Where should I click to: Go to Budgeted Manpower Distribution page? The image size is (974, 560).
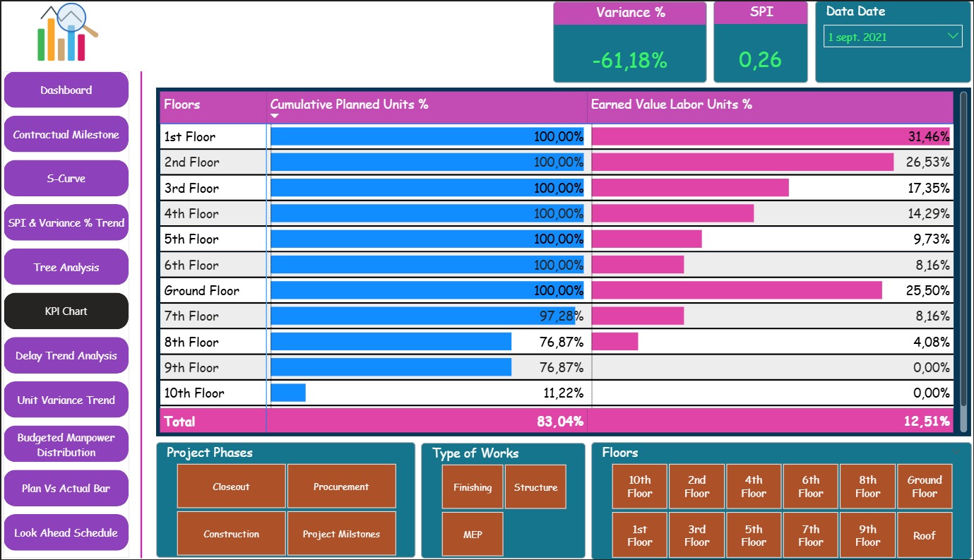(x=66, y=444)
